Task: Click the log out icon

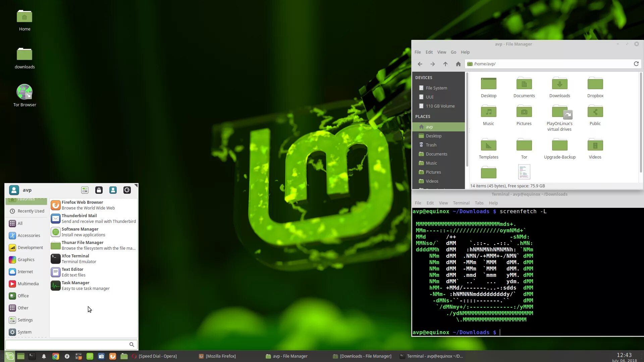Action: tap(127, 190)
